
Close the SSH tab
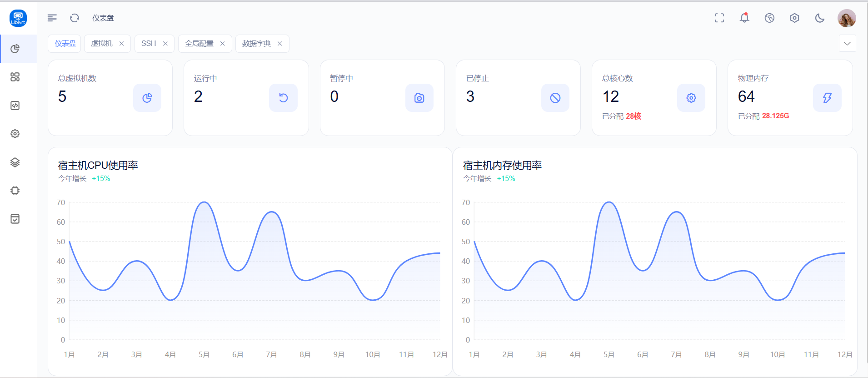click(x=165, y=44)
